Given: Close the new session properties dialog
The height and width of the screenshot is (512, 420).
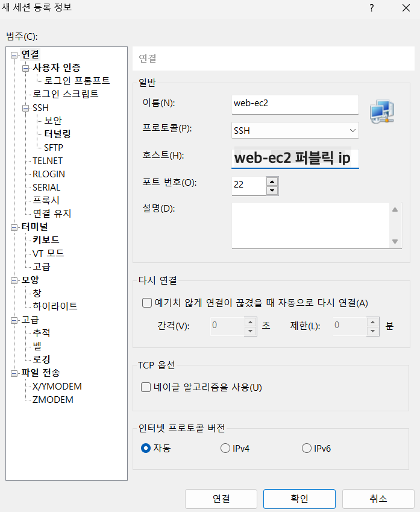Looking at the screenshot, I should pyautogui.click(x=406, y=8).
